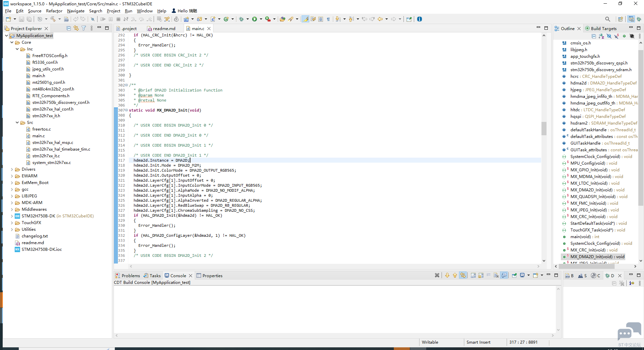Click the Open Type/Task flashlight icon

(291, 19)
